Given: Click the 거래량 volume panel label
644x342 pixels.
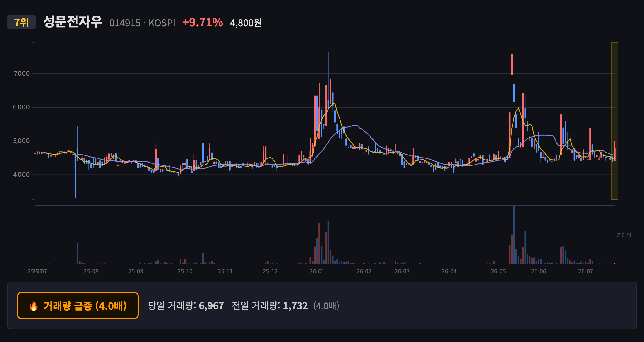Looking at the screenshot, I should tap(624, 235).
